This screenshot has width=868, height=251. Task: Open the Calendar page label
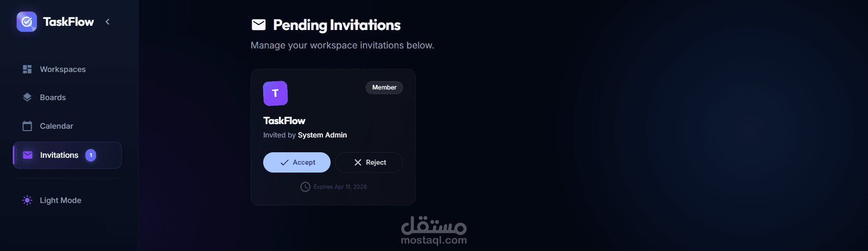(x=56, y=126)
